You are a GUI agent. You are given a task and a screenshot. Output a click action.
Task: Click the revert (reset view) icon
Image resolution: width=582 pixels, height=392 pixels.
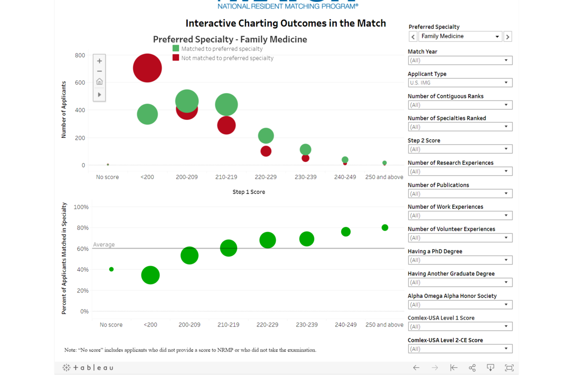(454, 368)
